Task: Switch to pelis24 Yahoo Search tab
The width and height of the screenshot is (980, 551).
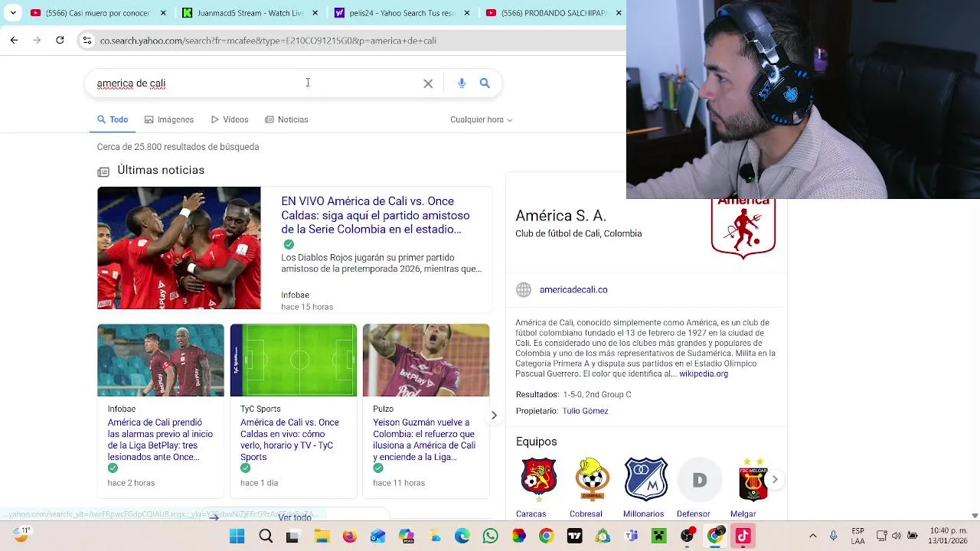Action: (402, 13)
